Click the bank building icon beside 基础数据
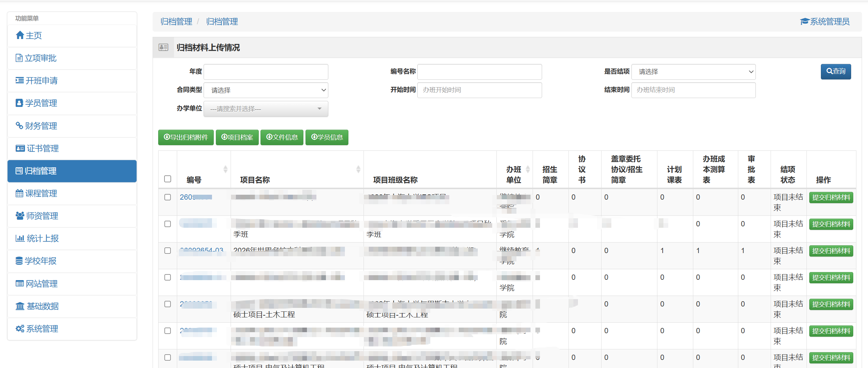Viewport: 868px width, 368px height. [x=20, y=306]
